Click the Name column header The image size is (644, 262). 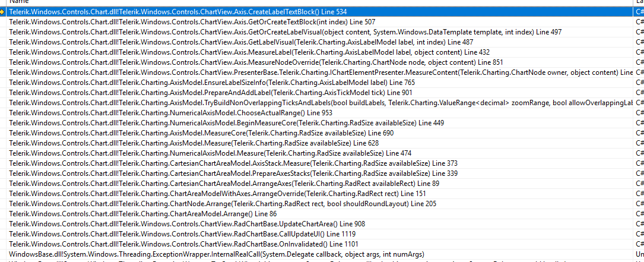point(321,2)
